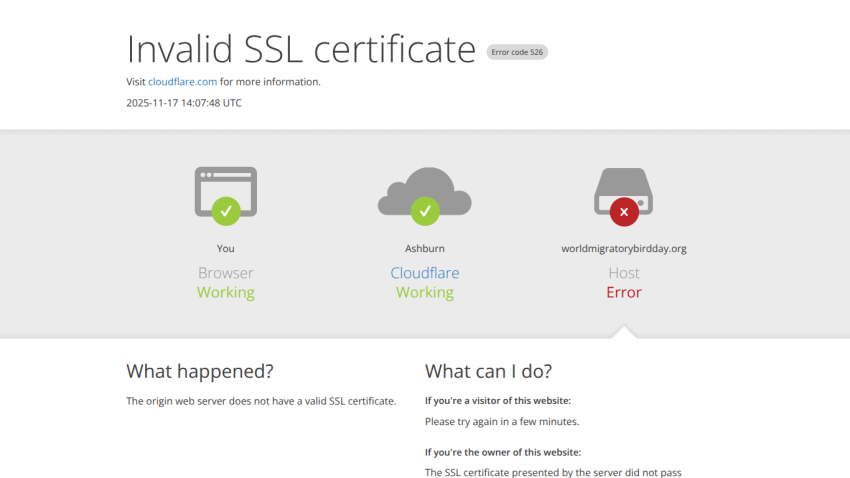
Task: Click the Working status under Browser
Action: tap(226, 293)
